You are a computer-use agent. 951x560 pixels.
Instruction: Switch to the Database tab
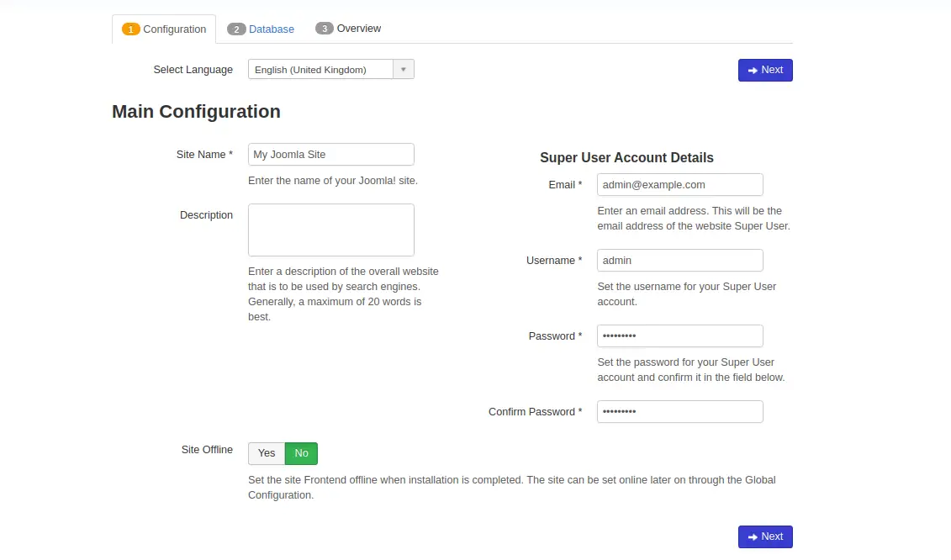[271, 29]
